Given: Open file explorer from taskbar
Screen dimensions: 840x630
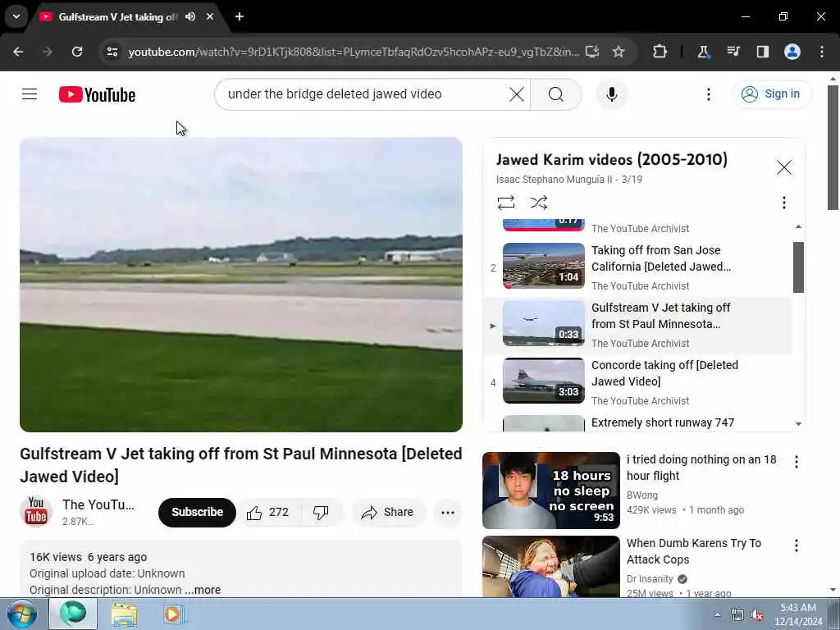Looking at the screenshot, I should [x=124, y=614].
